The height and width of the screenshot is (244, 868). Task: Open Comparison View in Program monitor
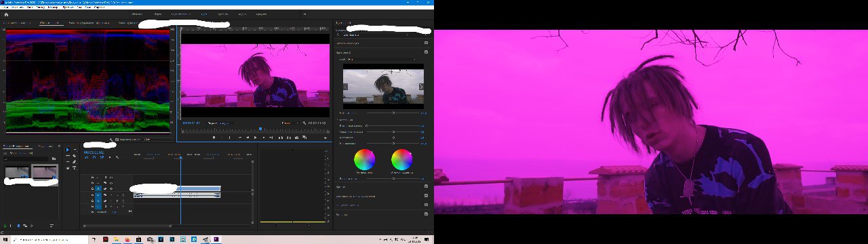point(304,138)
